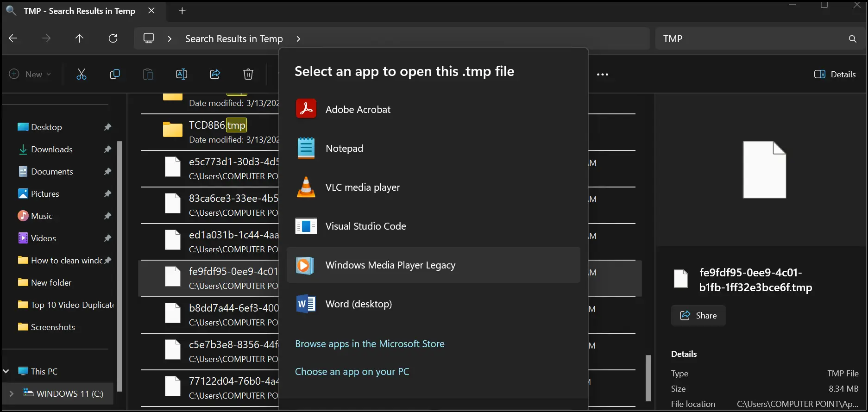
Task: Click the forward navigation arrow
Action: pyautogui.click(x=46, y=38)
